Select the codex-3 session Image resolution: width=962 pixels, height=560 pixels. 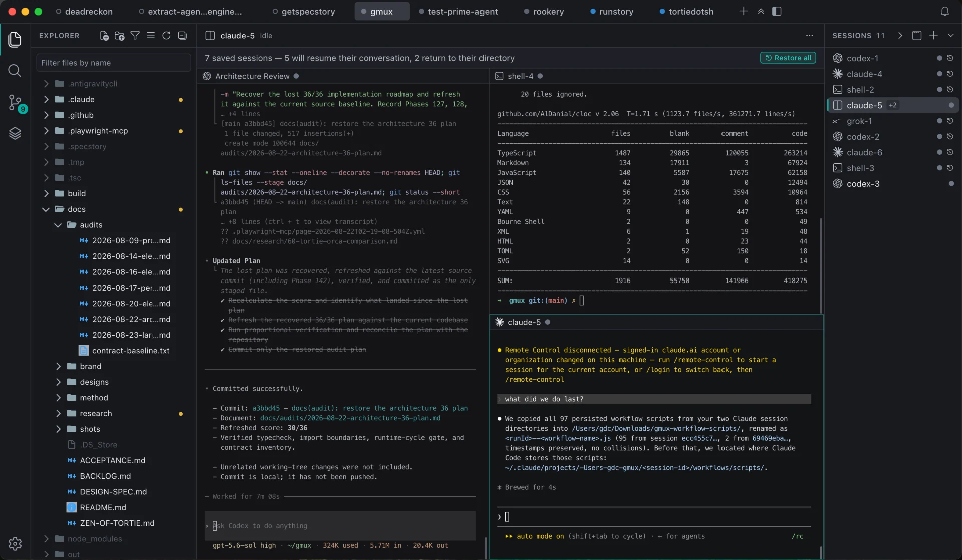point(893,184)
